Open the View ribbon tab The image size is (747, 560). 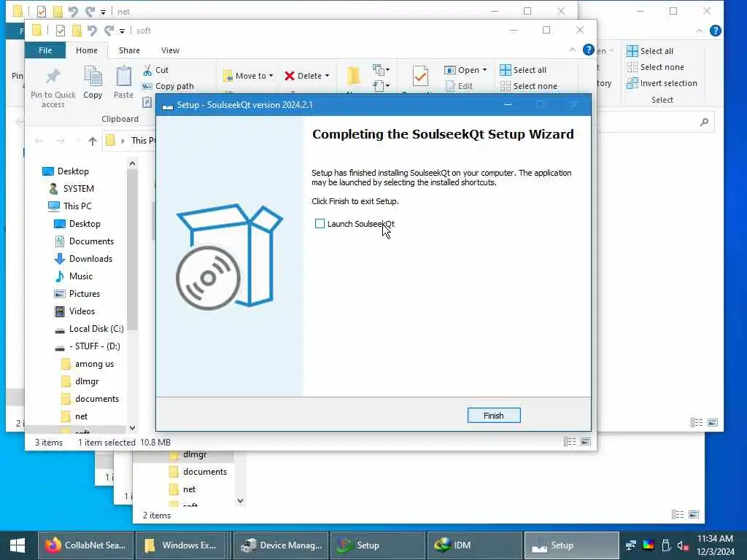[170, 50]
